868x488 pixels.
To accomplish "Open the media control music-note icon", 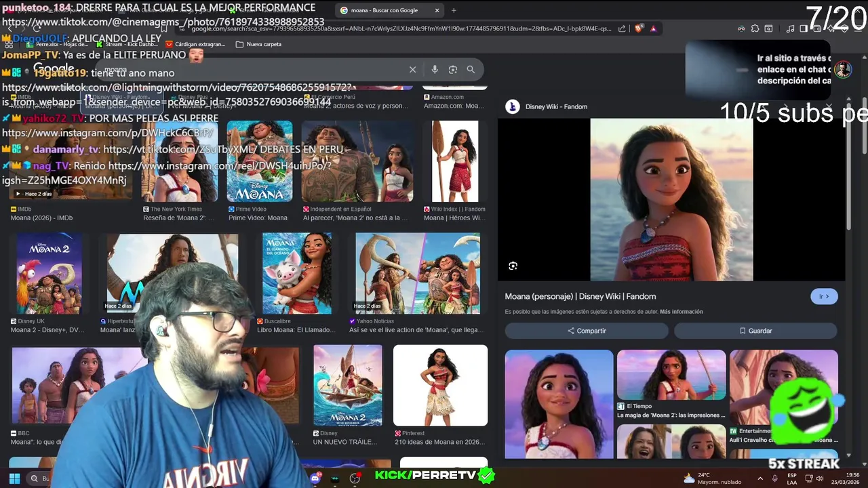I will [790, 28].
